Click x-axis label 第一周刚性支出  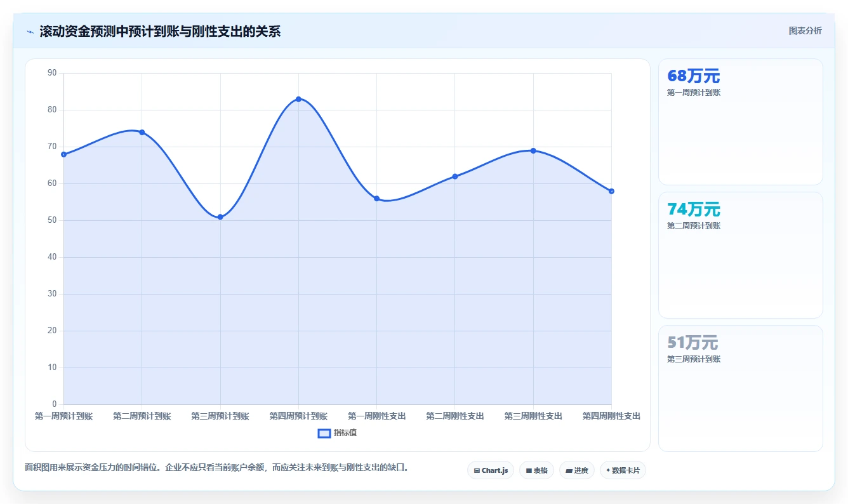coord(376,416)
